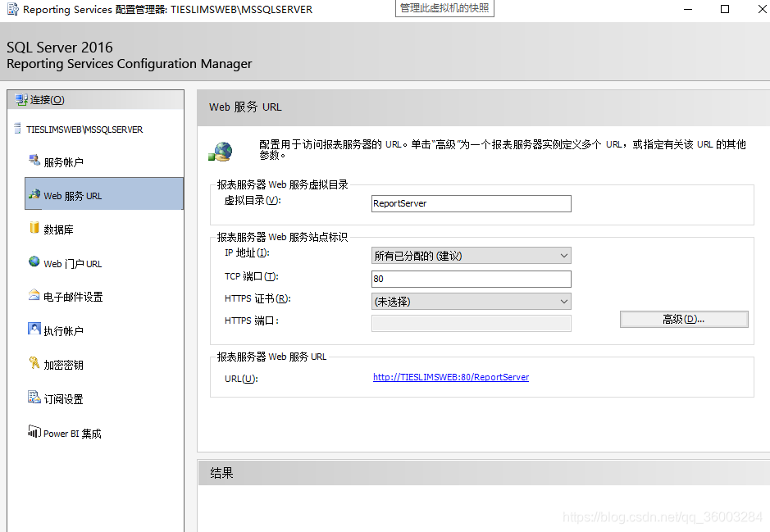Click the Web 服务 URL sidebar icon
Screen dimensions: 770x532
[x=34, y=194]
